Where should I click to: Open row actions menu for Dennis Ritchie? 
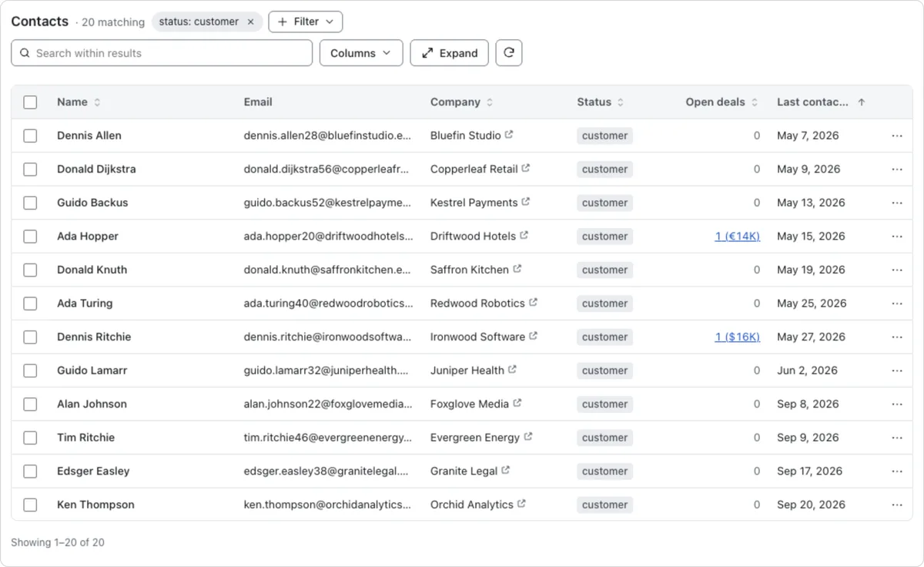(897, 337)
